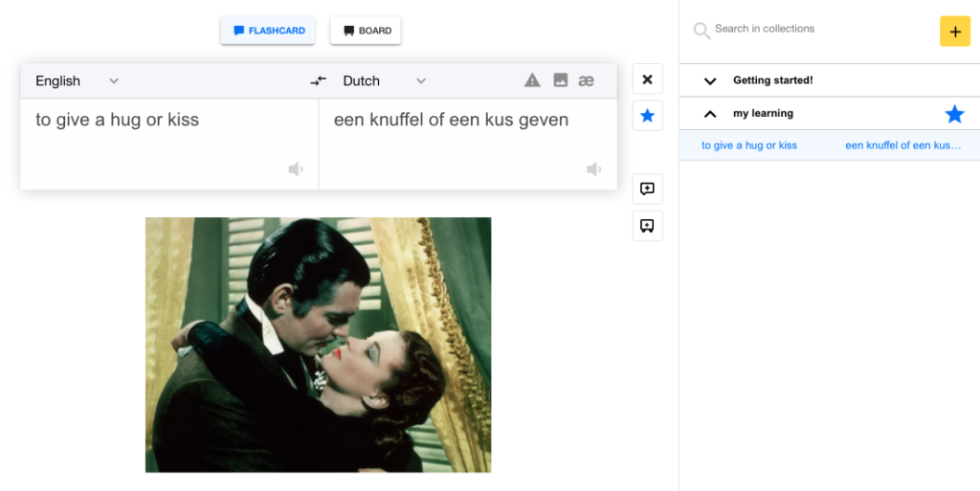980x491 pixels.
Task: Open the English source language dropdown
Action: tap(77, 81)
